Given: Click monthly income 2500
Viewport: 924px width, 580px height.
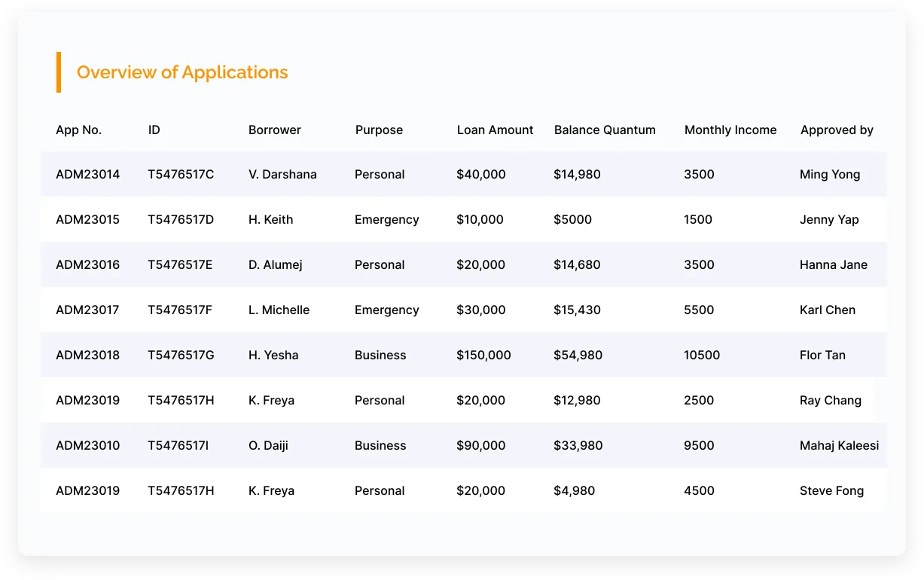Looking at the screenshot, I should [x=699, y=400].
